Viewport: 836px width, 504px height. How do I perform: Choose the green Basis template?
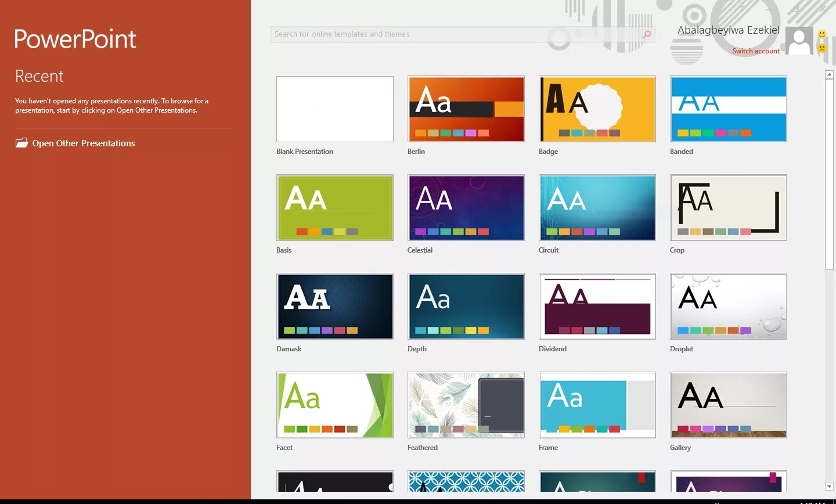pos(335,208)
